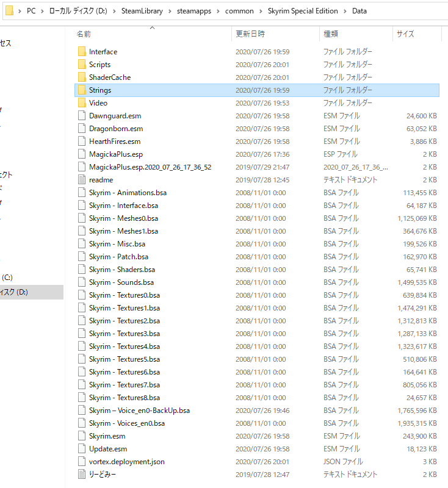This screenshot has width=448, height=488.
Task: Click the Skyrim - Interface.bsa file icon
Action: pyautogui.click(x=82, y=206)
